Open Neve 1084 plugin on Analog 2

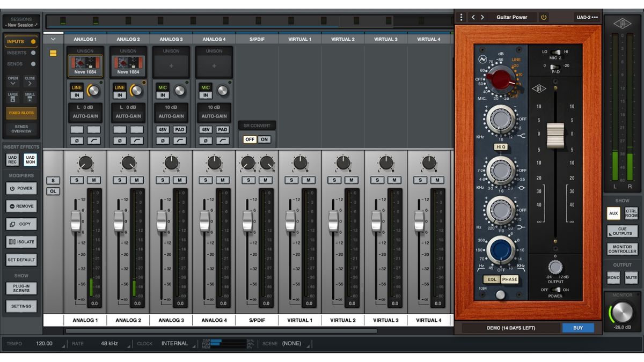pos(128,66)
